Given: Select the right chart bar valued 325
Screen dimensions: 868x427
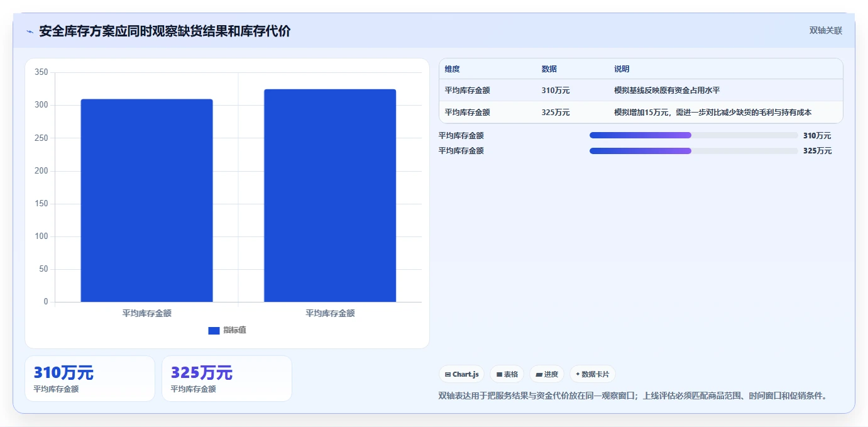Looking at the screenshot, I should [x=330, y=196].
